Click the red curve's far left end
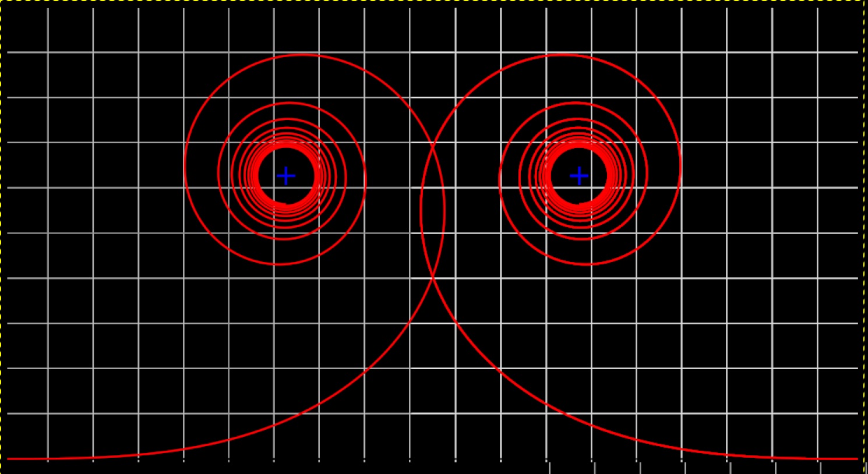Viewport: 868px width, 474px height. (9, 459)
